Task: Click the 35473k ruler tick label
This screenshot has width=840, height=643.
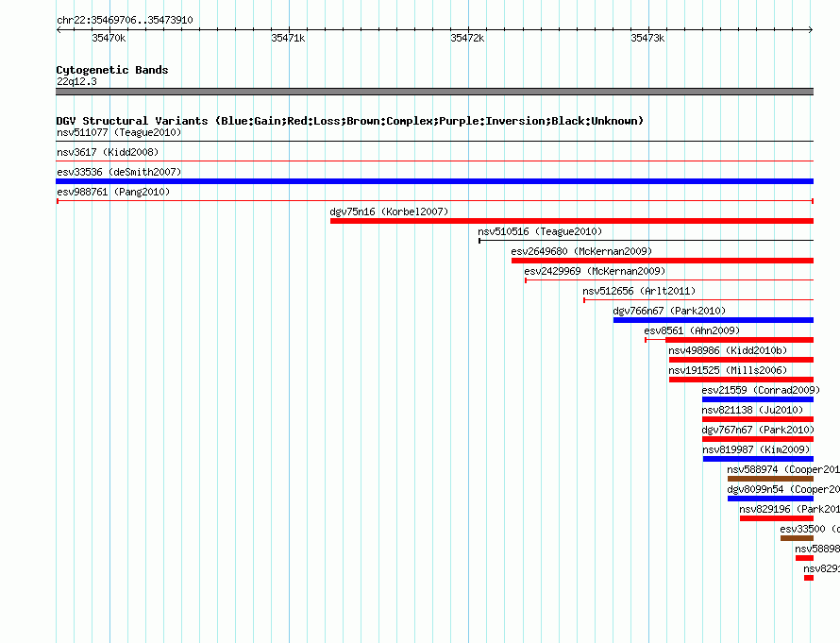Action: pyautogui.click(x=647, y=38)
